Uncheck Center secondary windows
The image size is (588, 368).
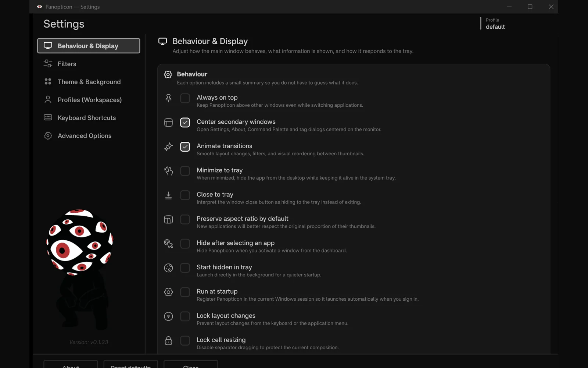click(x=185, y=123)
